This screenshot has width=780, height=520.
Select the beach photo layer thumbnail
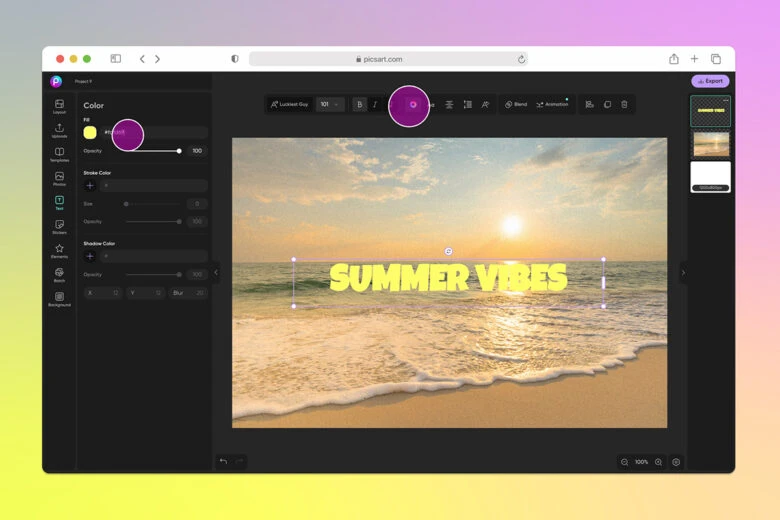(710, 144)
